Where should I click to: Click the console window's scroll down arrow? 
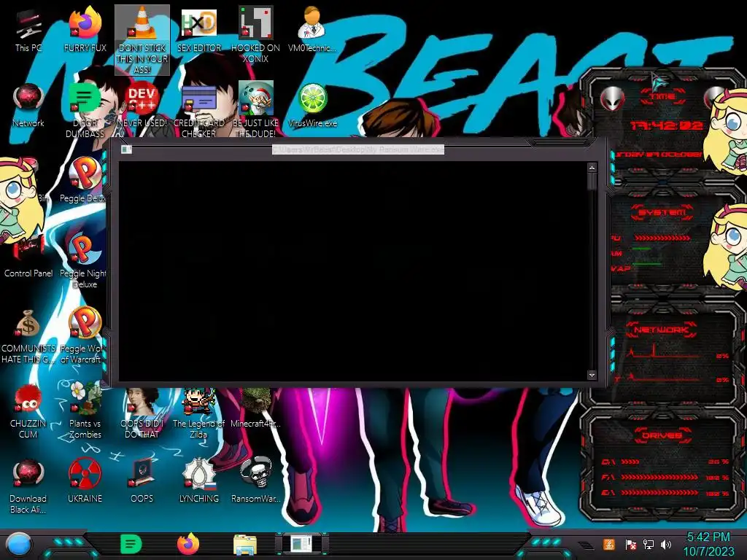coord(592,376)
